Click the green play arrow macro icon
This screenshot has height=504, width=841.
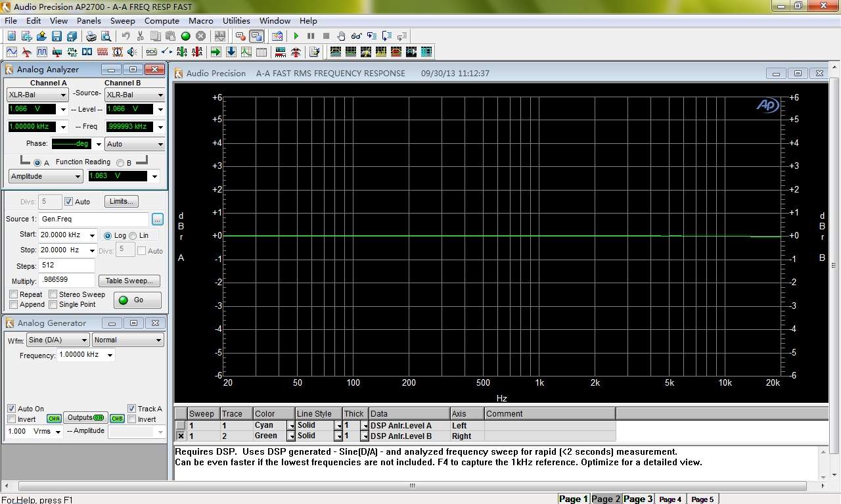click(296, 36)
